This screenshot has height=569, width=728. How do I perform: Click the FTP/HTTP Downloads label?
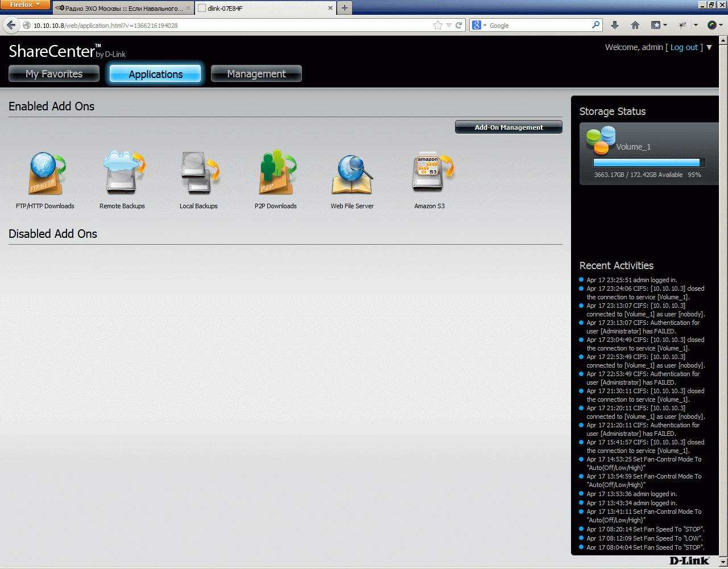point(45,206)
